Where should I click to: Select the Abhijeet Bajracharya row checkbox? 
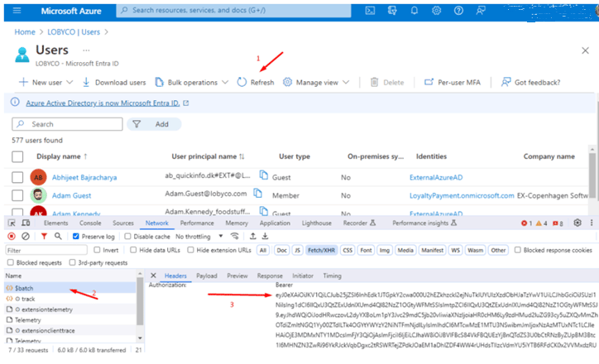17,177
